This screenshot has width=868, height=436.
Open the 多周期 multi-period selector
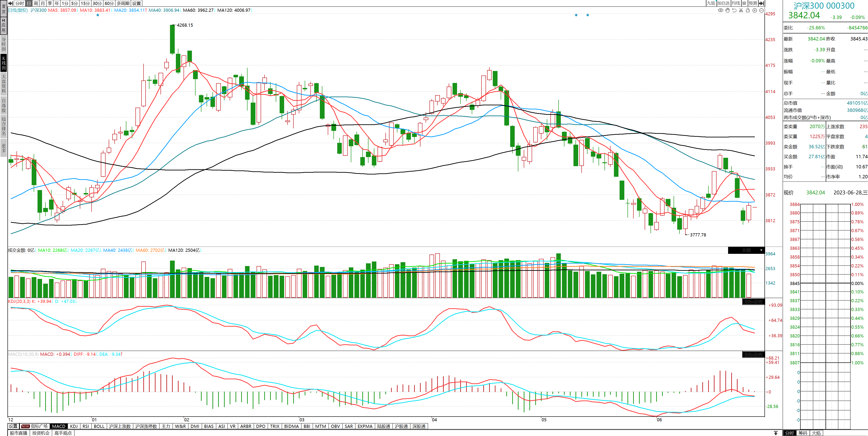pyautogui.click(x=123, y=3)
